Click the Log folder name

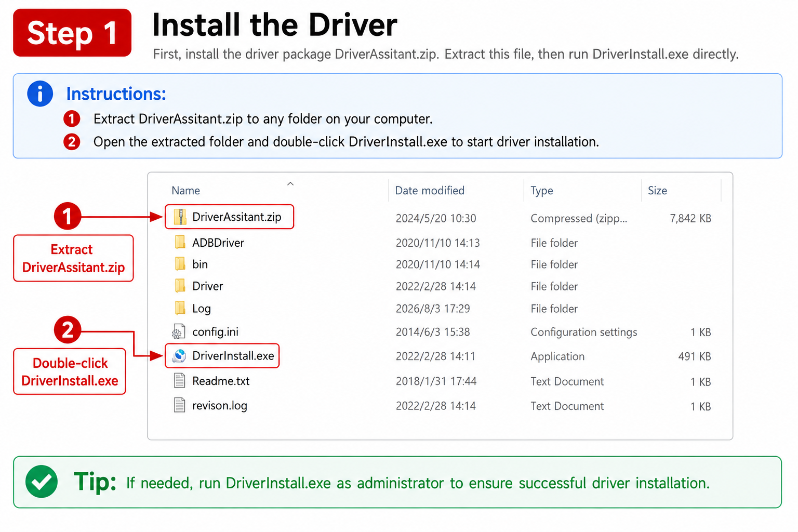(x=202, y=309)
